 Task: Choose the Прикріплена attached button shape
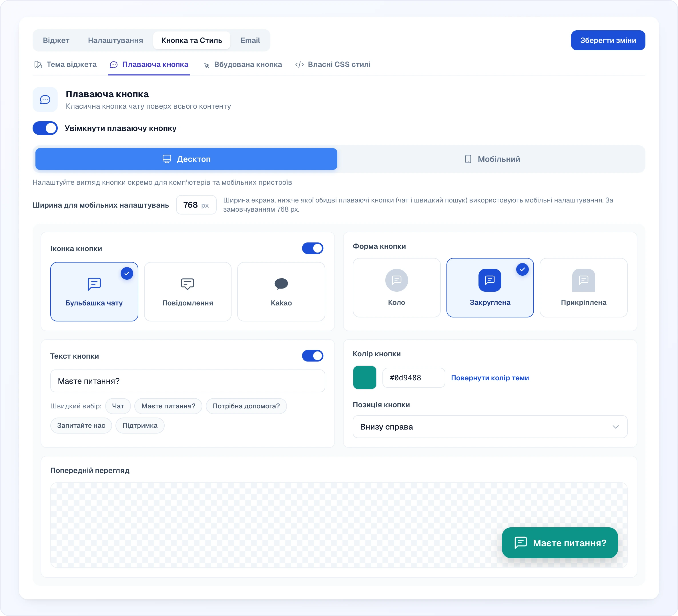pos(583,288)
